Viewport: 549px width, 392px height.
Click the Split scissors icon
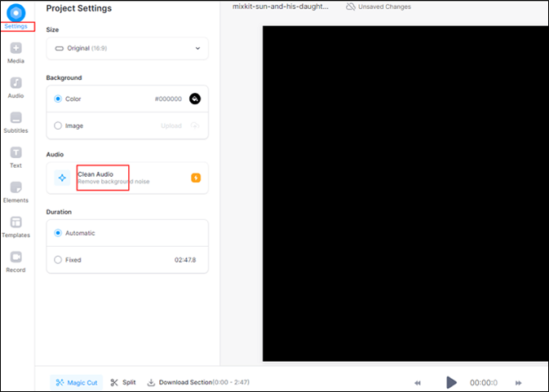click(114, 382)
